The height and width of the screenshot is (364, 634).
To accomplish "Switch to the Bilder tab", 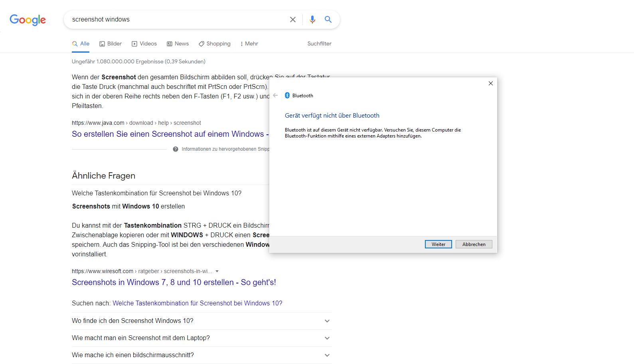I will tap(111, 44).
